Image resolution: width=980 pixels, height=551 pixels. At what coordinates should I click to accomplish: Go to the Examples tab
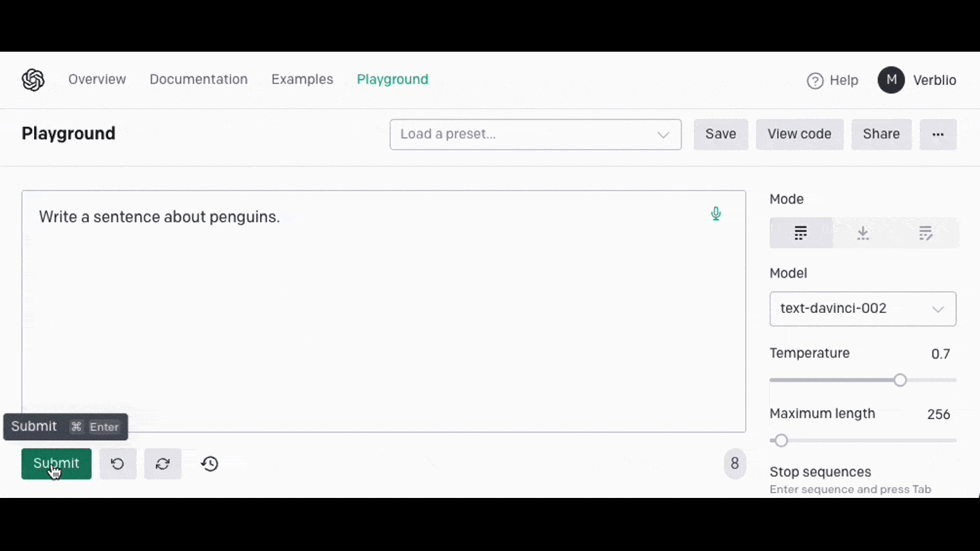[x=302, y=80]
